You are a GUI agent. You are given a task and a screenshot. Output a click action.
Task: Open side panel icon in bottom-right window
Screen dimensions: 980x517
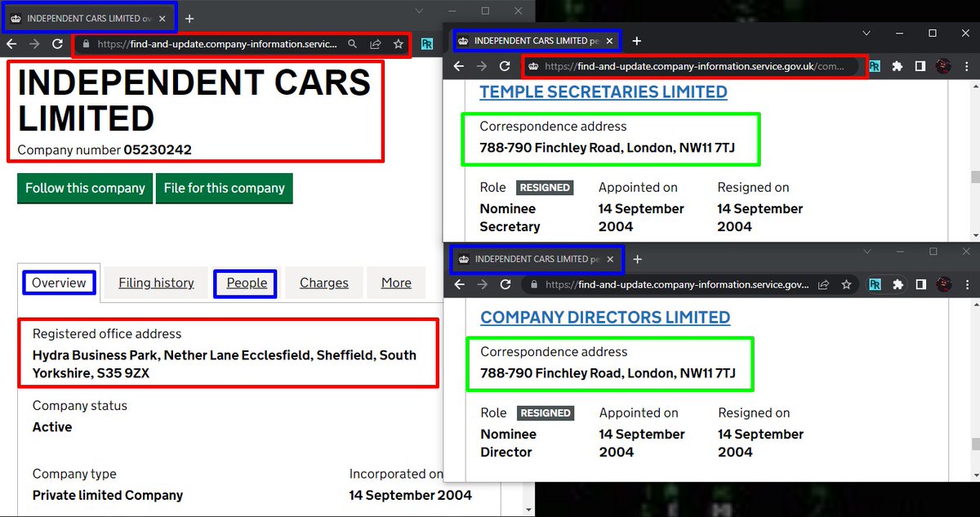click(920, 284)
